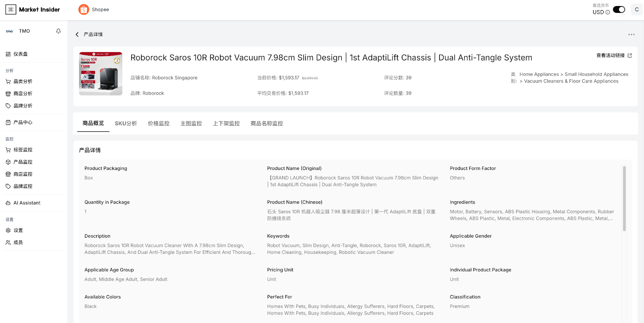Select the TMO workspace switcher

click(24, 31)
